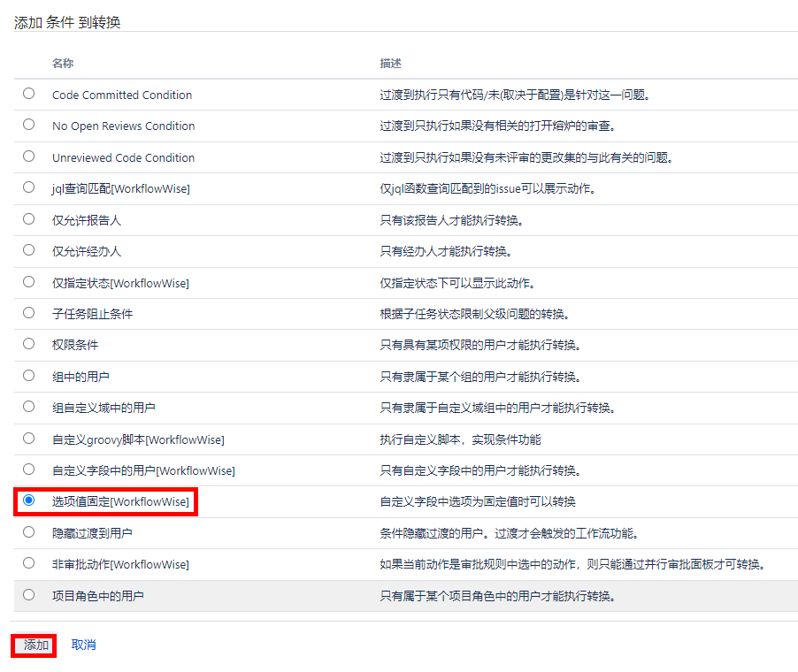
Task: Select Unreviewed Code Condition radio button
Action: click(x=29, y=157)
